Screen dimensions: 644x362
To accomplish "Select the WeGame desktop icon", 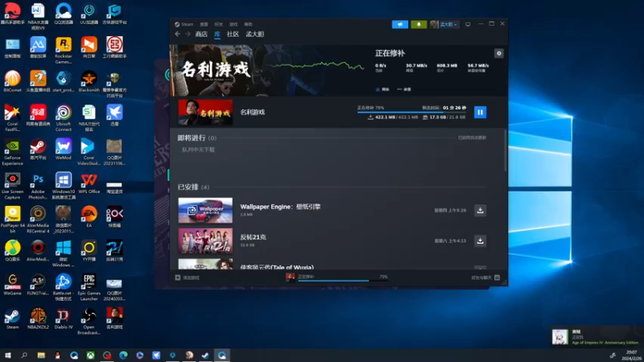I will (x=12, y=285).
